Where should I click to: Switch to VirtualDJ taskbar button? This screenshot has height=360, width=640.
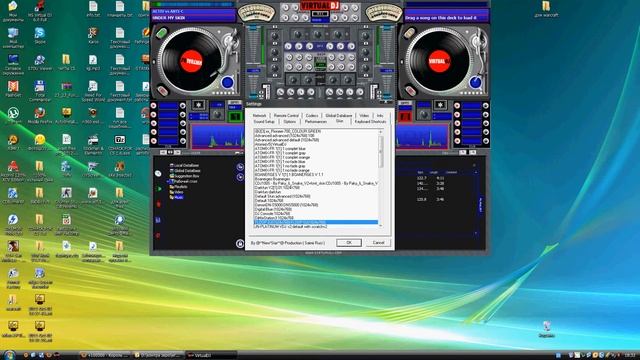211,355
